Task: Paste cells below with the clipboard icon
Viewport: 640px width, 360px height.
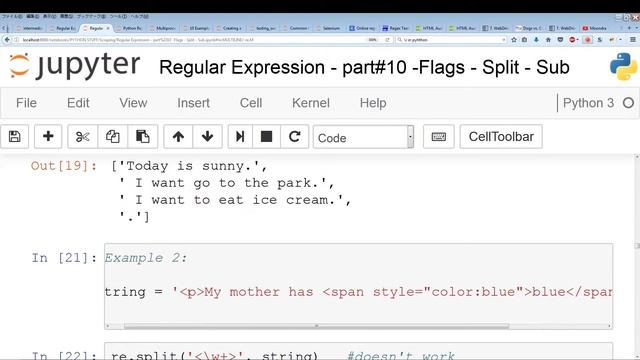Action: 142,136
